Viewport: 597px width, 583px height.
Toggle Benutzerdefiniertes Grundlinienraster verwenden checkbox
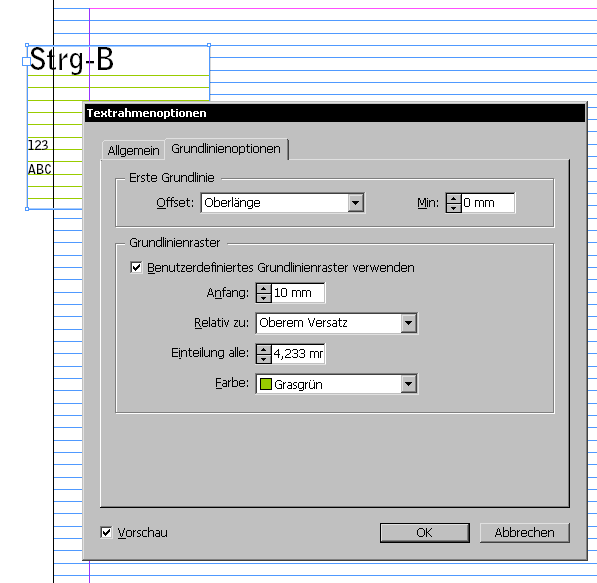click(136, 267)
